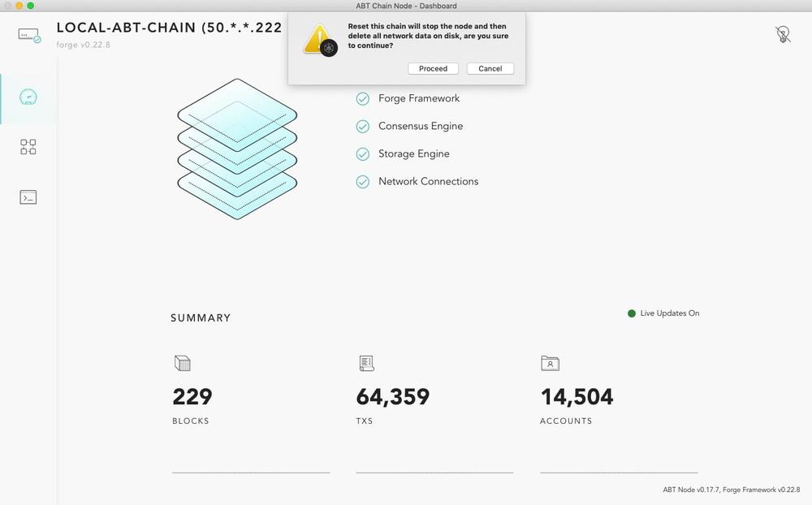Open the terminal console sidebar icon
Viewport: 812px width, 505px height.
point(28,196)
